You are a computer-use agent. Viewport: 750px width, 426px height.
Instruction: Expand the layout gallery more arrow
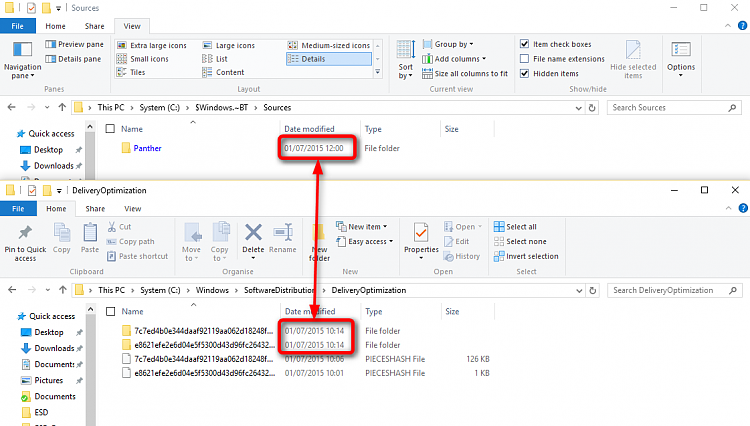click(377, 72)
